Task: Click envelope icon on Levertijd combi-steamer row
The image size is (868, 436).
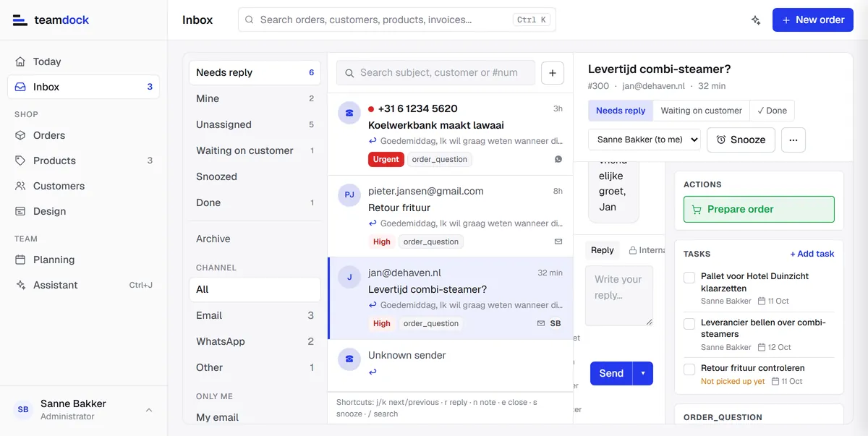Action: coord(541,323)
